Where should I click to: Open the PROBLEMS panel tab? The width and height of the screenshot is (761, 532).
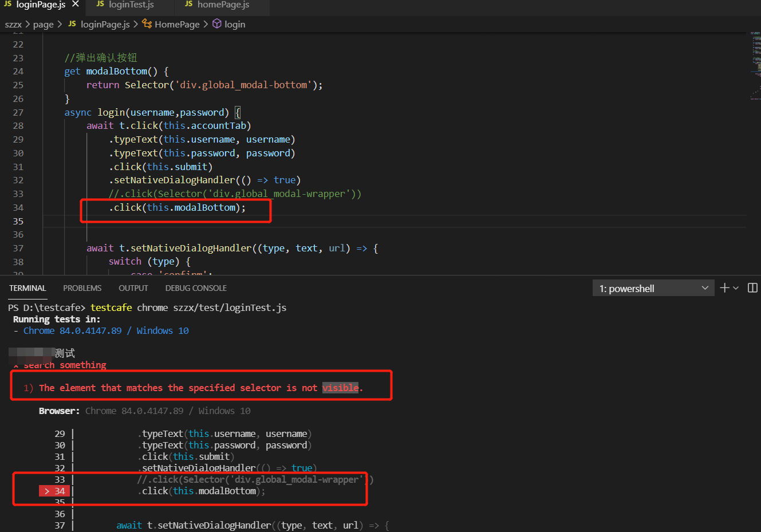point(82,288)
